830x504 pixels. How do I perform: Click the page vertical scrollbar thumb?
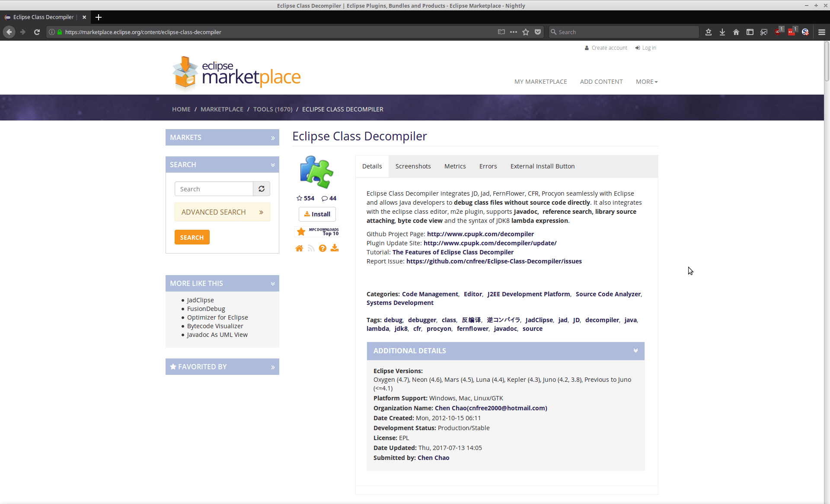pos(827,60)
